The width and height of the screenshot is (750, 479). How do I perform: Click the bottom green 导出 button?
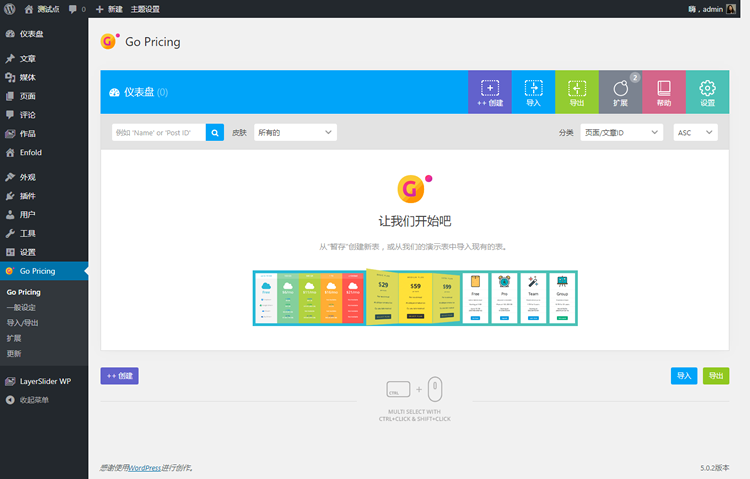click(x=716, y=376)
